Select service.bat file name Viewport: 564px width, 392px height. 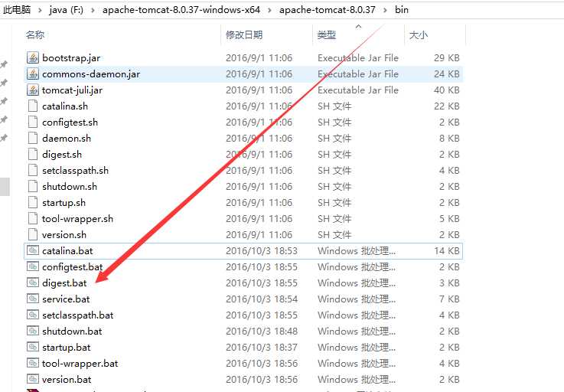pos(66,299)
